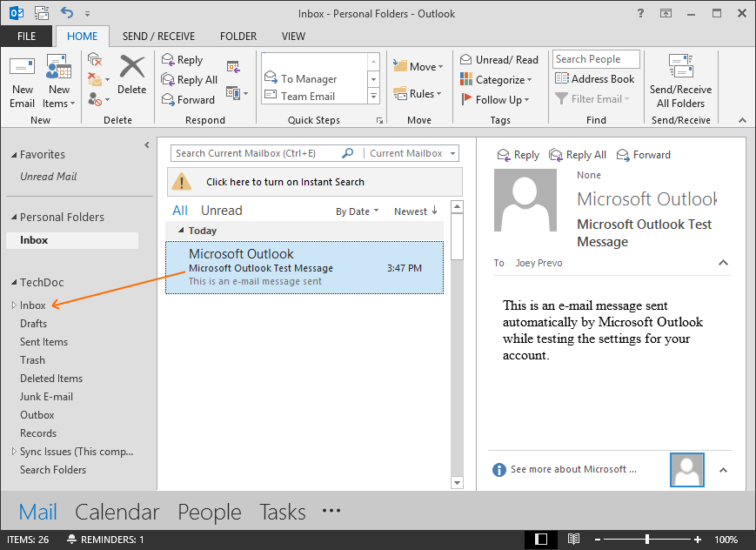Image resolution: width=756 pixels, height=550 pixels.
Task: Collapse the Favorites section
Action: tap(14, 155)
